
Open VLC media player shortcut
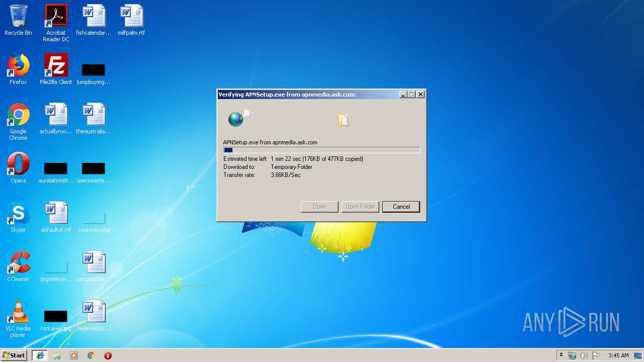pyautogui.click(x=18, y=319)
